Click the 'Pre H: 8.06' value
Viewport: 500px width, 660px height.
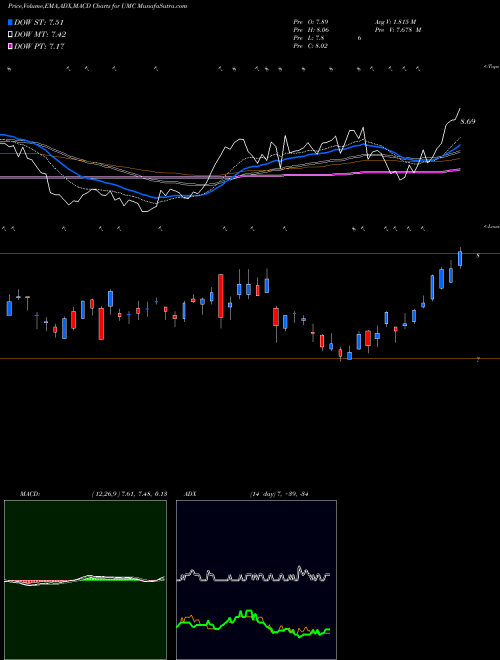[311, 30]
